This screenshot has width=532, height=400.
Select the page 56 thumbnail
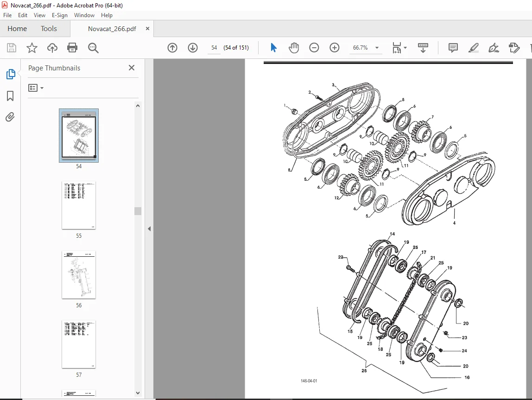point(79,275)
